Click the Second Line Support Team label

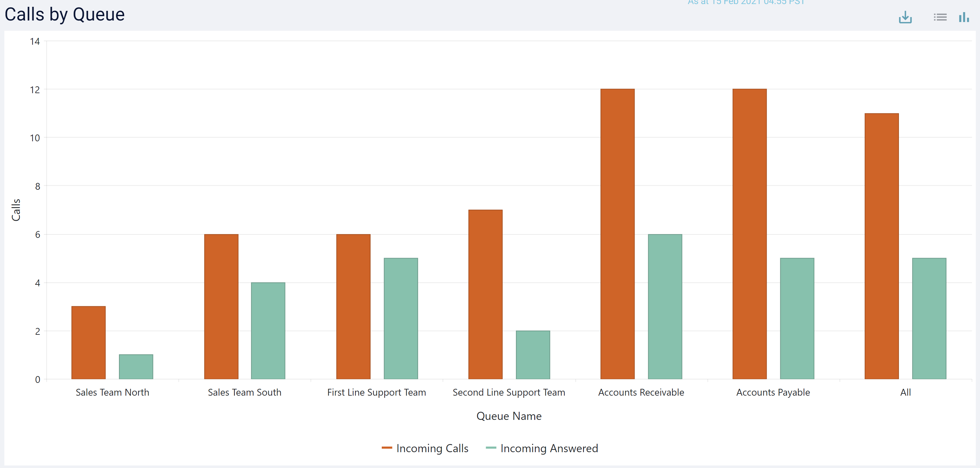pos(509,392)
